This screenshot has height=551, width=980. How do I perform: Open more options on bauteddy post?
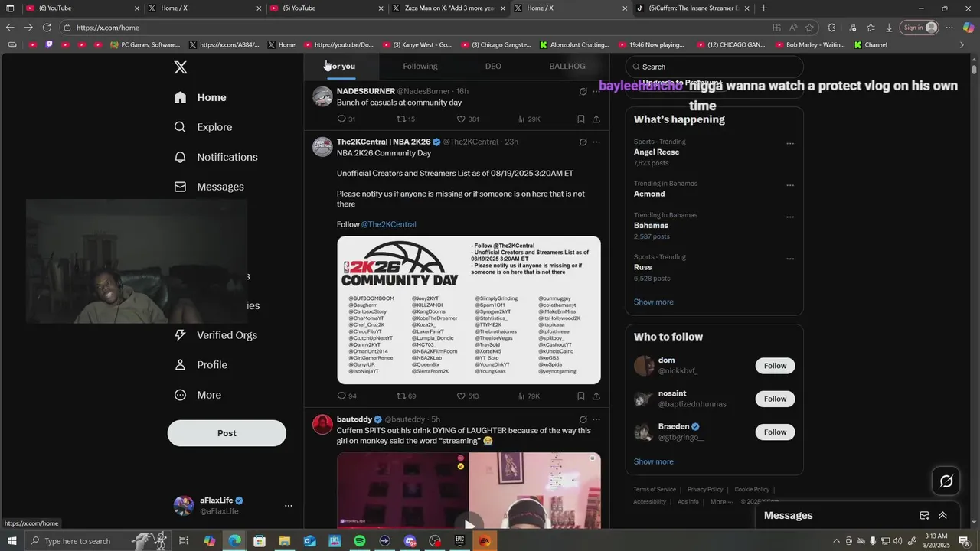tap(596, 419)
